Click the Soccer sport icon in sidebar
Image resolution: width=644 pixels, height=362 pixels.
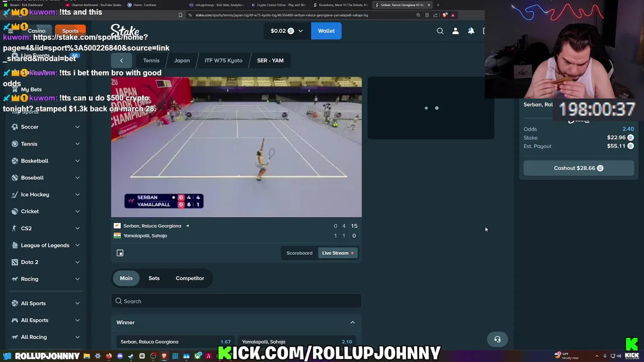(x=15, y=127)
